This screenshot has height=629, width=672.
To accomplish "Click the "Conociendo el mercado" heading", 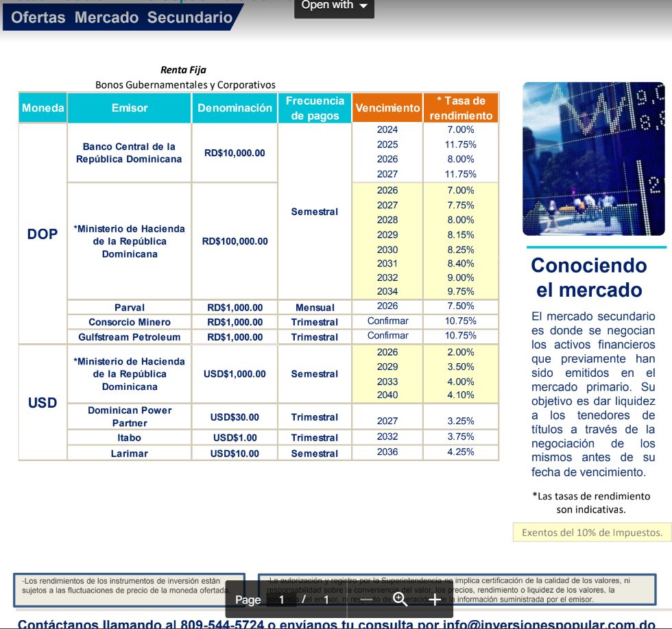I will click(x=589, y=277).
